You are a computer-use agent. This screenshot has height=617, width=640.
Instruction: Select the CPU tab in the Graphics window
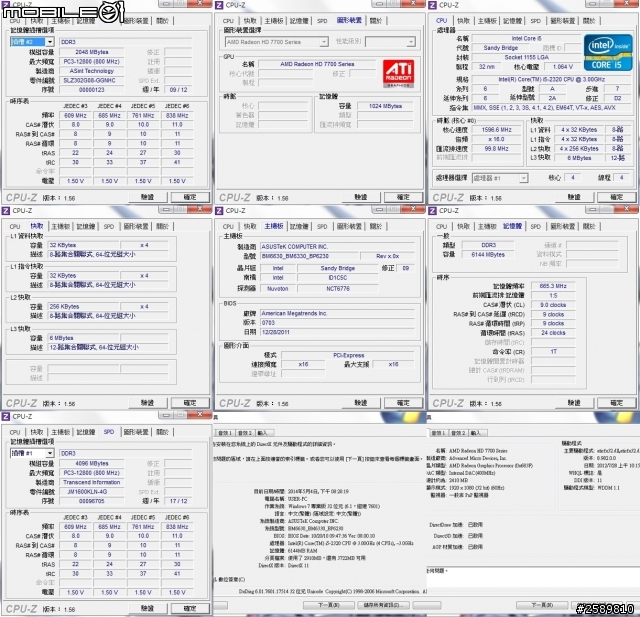228,21
